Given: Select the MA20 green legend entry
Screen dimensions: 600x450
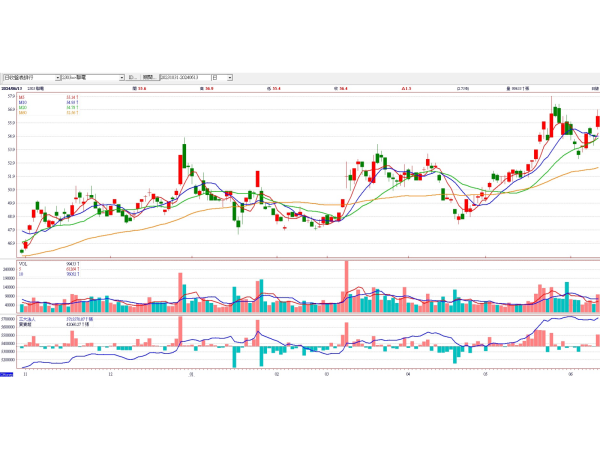Looking at the screenshot, I should pyautogui.click(x=22, y=107).
